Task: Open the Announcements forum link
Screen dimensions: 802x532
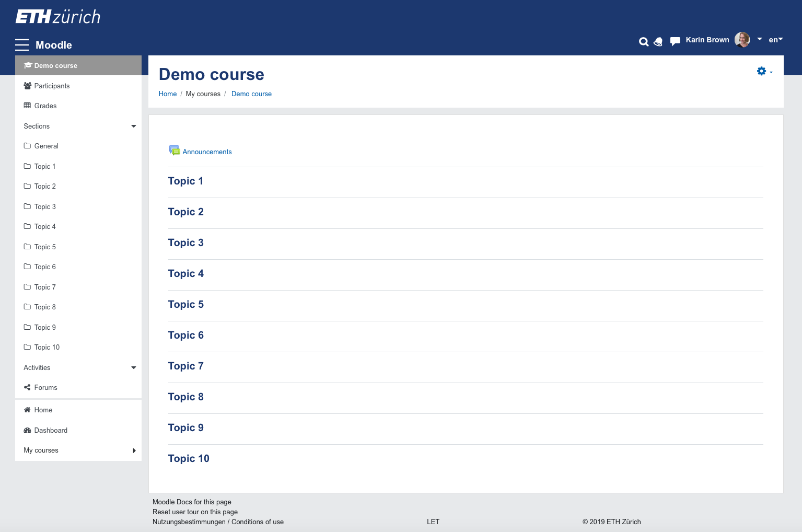Action: click(x=207, y=152)
